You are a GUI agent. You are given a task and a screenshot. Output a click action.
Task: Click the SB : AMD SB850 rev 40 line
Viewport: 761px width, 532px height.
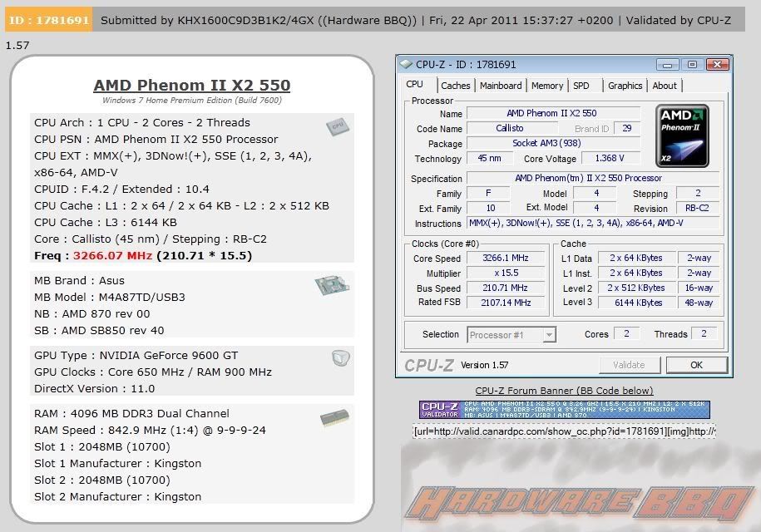[x=99, y=331]
